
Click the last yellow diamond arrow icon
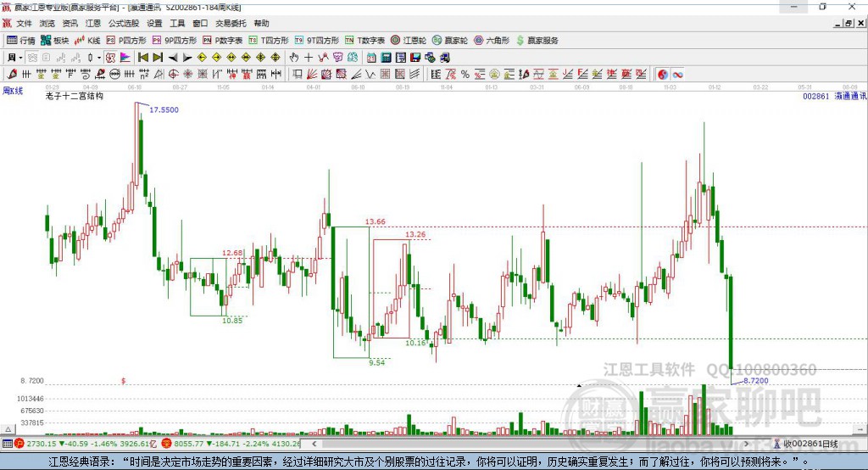coord(275,58)
